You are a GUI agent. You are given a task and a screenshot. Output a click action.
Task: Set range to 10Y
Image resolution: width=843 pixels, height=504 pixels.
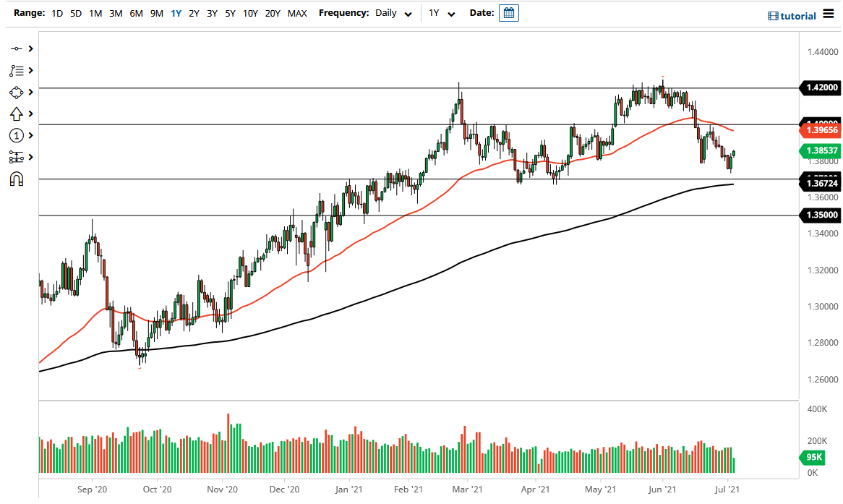(250, 14)
